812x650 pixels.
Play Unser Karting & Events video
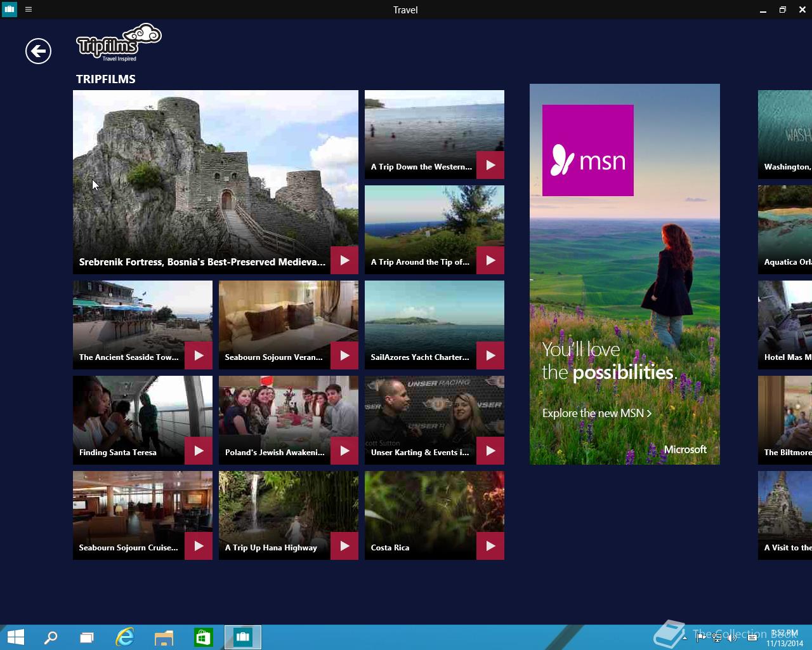click(490, 451)
